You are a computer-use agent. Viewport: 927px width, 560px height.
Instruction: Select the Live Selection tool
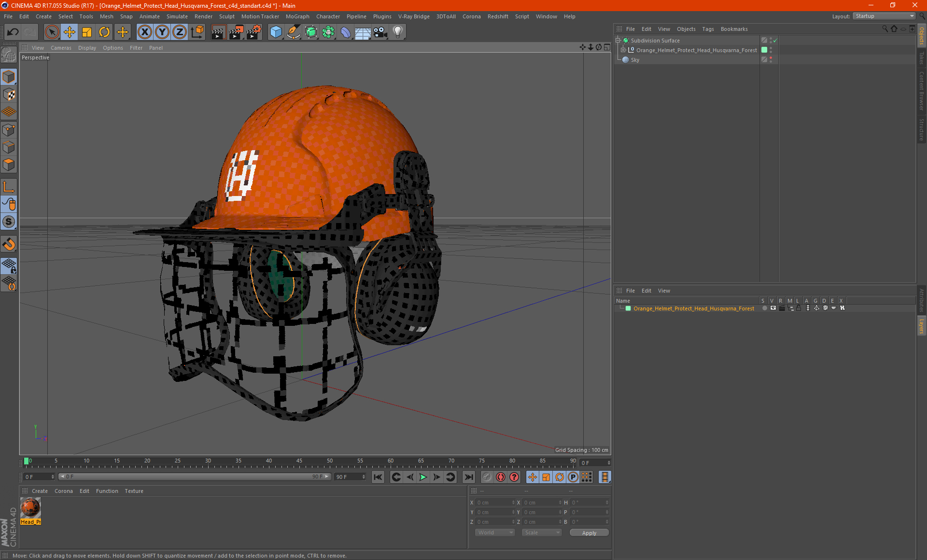point(52,32)
